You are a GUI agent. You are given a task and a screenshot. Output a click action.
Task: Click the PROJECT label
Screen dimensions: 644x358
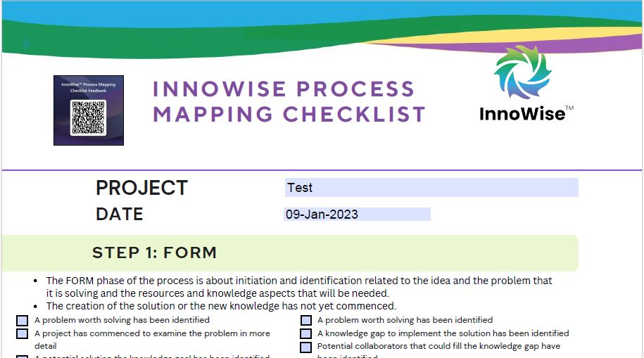tap(141, 188)
